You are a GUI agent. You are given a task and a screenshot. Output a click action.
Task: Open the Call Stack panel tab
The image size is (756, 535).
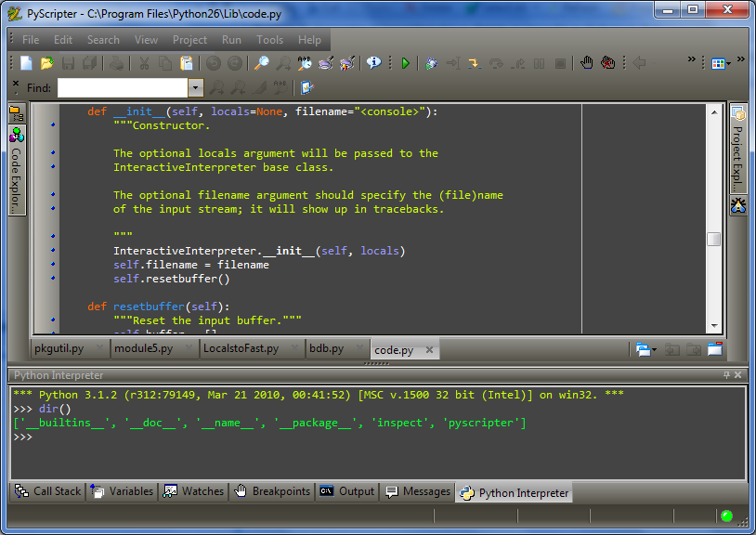tap(47, 491)
